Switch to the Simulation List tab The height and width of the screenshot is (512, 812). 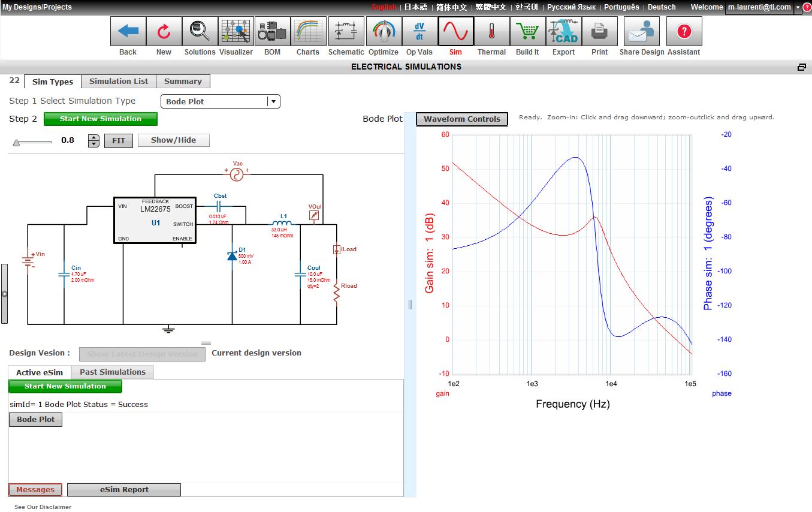pyautogui.click(x=119, y=82)
